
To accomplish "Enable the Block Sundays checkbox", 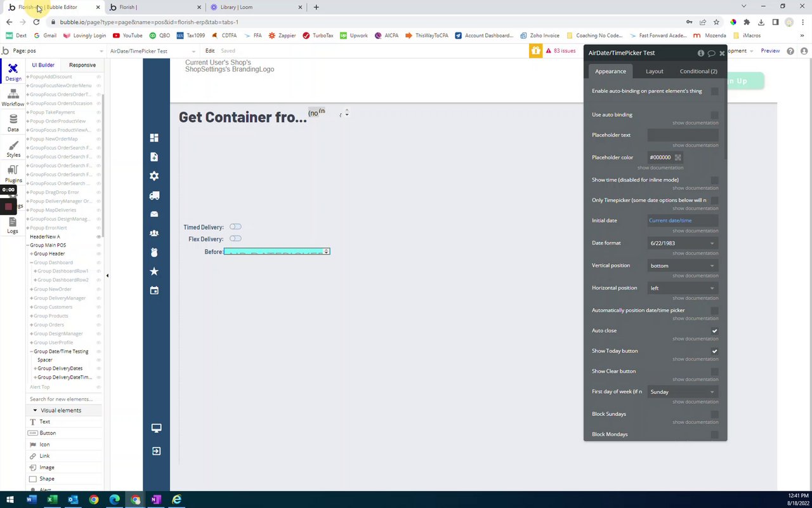I will 715,414.
